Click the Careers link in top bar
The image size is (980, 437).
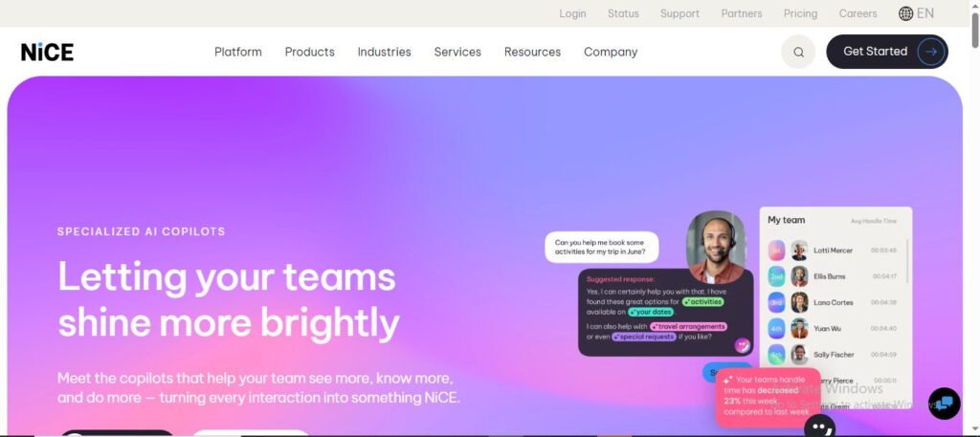[x=858, y=13]
